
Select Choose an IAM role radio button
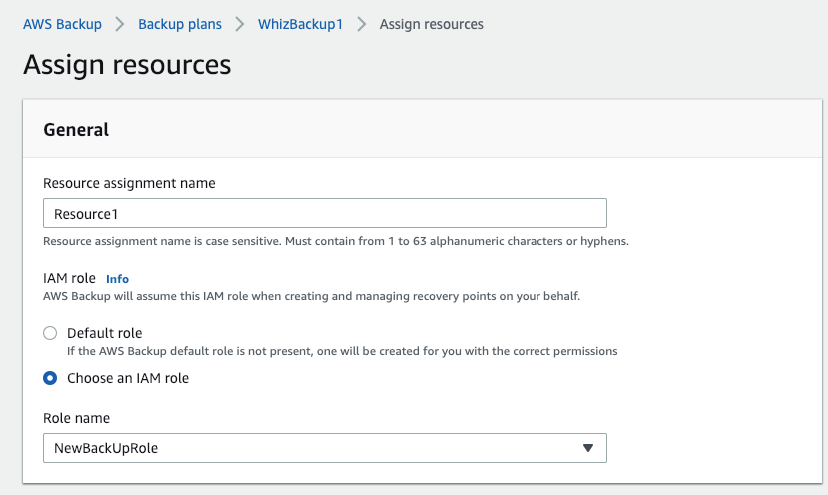(x=50, y=378)
